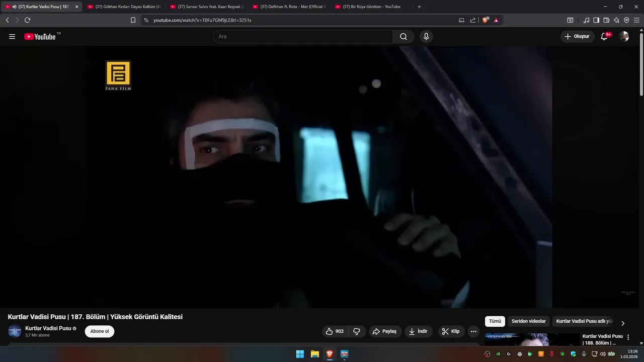Go forward in browser history
The image size is (644, 362).
point(17,20)
